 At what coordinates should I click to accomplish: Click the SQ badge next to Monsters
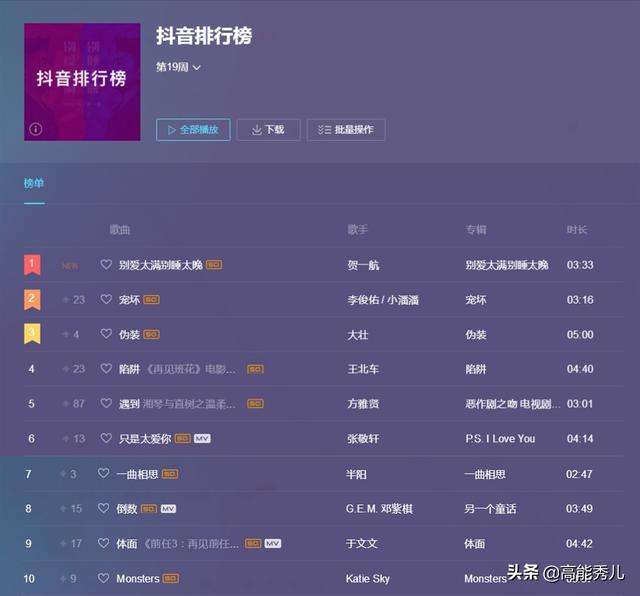tap(171, 578)
